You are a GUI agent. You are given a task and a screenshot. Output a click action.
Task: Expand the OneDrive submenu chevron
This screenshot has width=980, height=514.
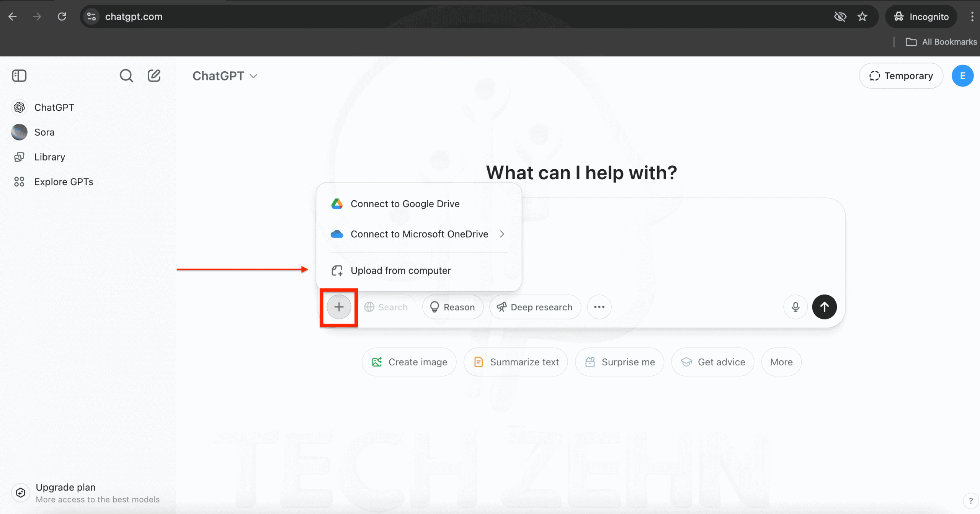point(502,234)
